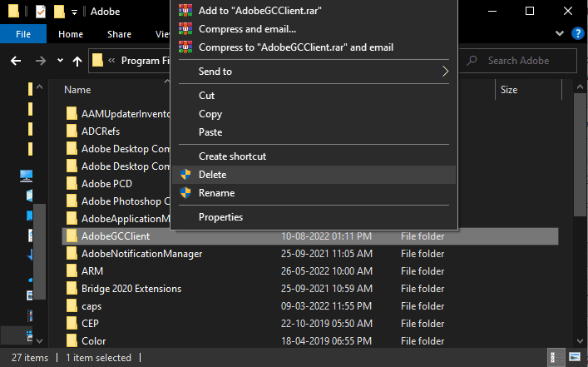Screen dimensions: 588x367
Task: Click the admin shield icon beside Delete
Action: pos(185,175)
